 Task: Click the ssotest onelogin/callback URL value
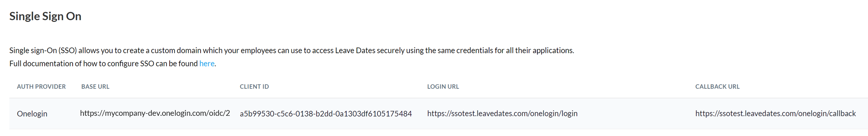(775, 114)
